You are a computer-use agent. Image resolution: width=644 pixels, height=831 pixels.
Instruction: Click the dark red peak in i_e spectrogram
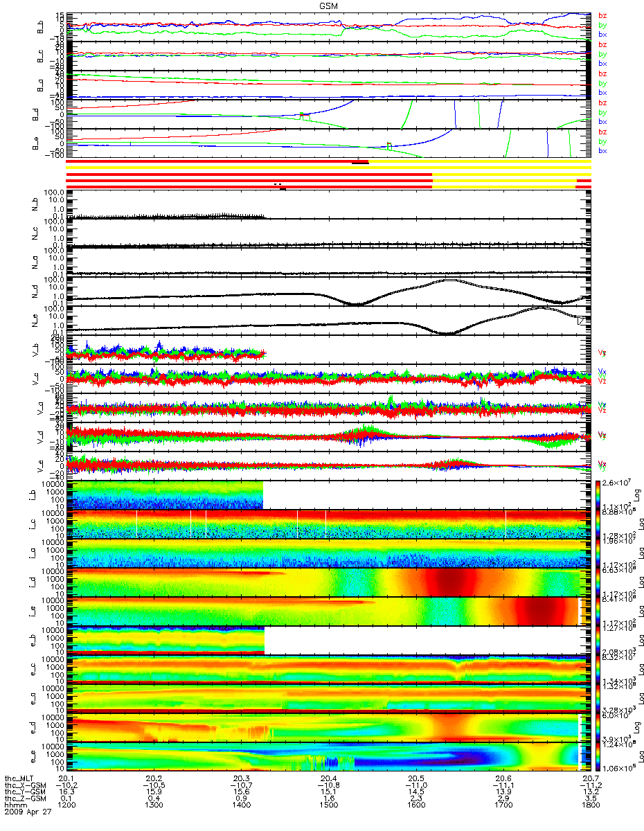tap(540, 611)
